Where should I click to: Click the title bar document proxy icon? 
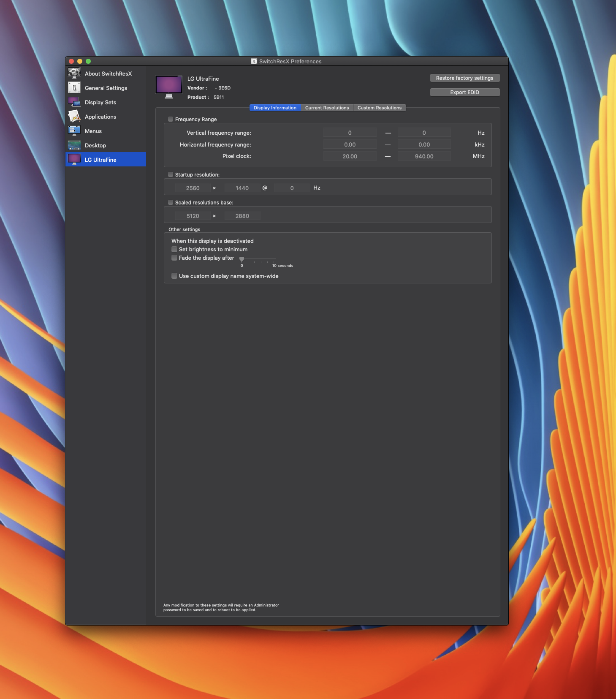[x=254, y=61]
